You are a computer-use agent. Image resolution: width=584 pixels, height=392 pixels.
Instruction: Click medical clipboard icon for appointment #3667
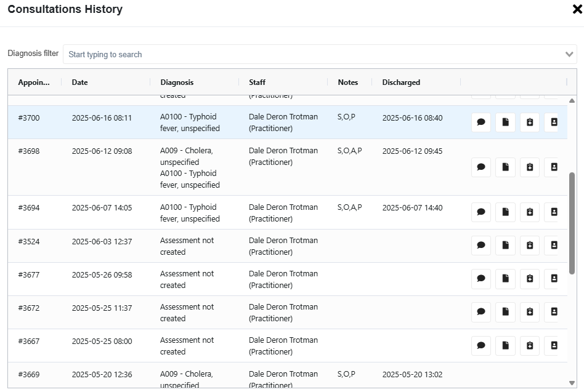pyautogui.click(x=530, y=345)
